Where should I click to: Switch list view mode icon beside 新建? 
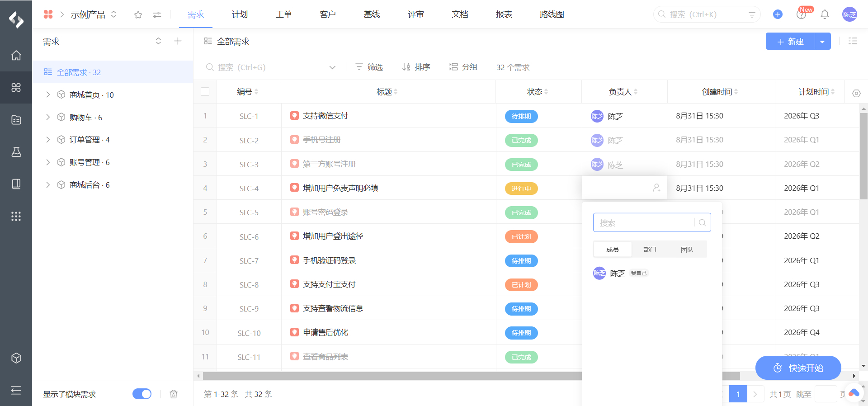pos(853,41)
